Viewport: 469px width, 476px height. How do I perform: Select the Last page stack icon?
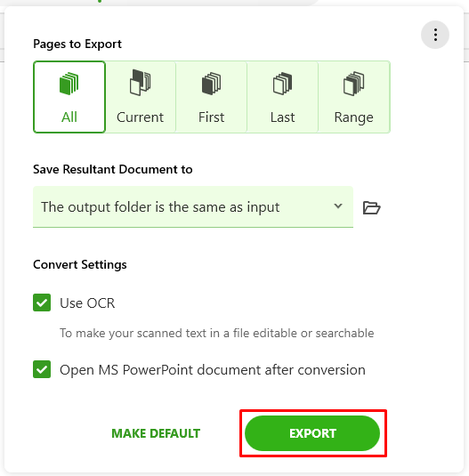283,84
